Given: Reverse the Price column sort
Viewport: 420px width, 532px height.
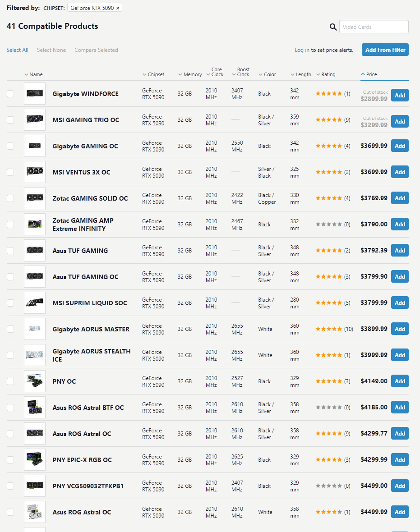Looking at the screenshot, I should tap(369, 74).
